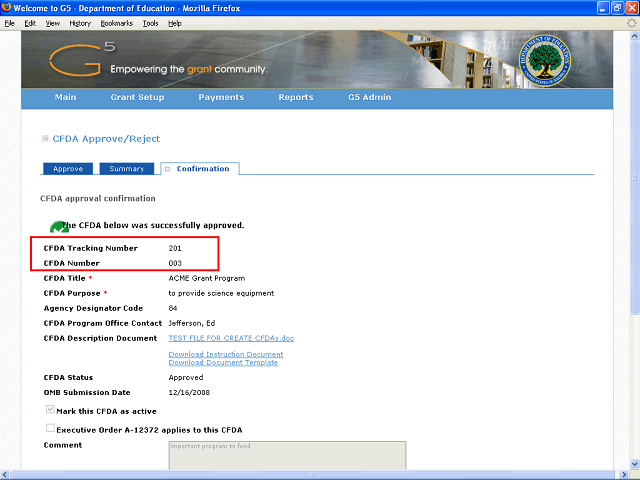Restore down the Firefox window

[617, 8]
